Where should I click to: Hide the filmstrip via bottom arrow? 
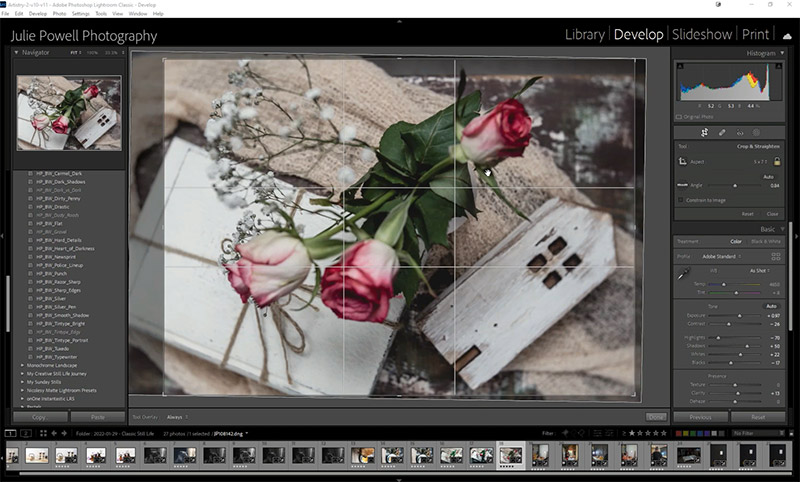click(x=399, y=479)
